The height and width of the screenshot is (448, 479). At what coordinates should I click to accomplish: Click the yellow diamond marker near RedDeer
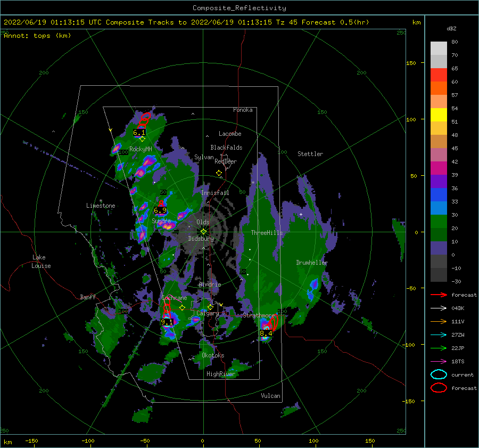point(219,173)
